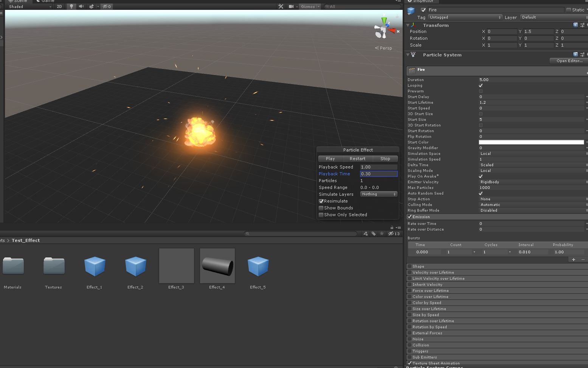588x368 pixels.
Task: Open the Simulate Layers Nothing dropdown
Action: tap(379, 194)
